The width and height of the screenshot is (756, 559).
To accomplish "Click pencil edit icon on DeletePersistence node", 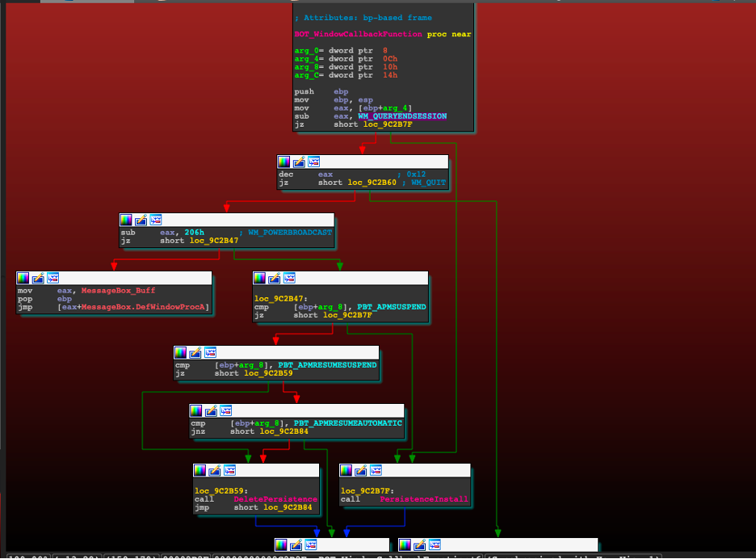I will tap(215, 470).
